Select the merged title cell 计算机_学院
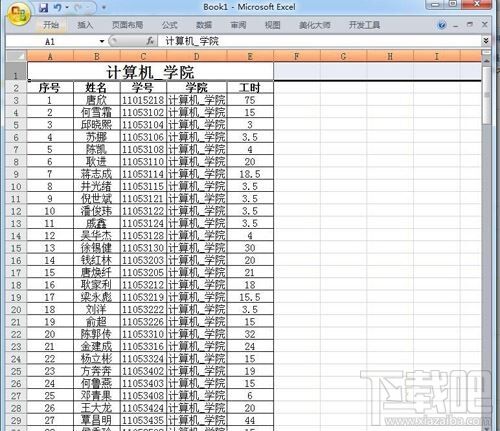 click(x=150, y=71)
